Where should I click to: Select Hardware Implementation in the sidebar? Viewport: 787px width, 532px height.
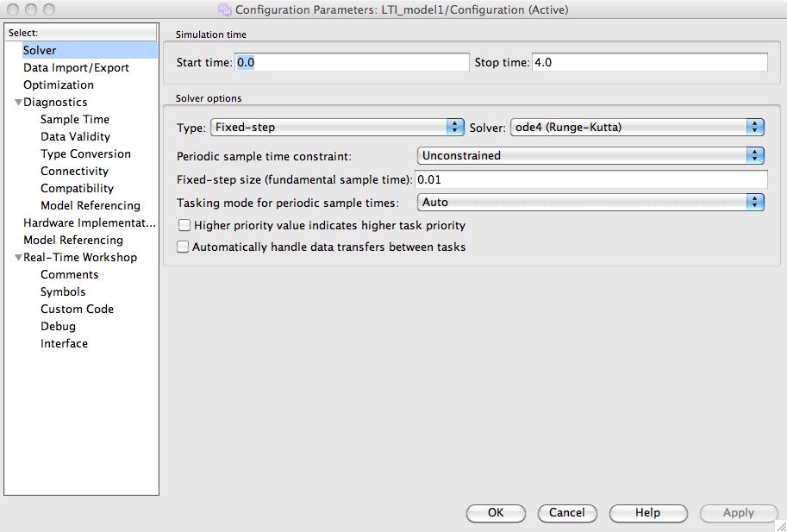pos(89,223)
